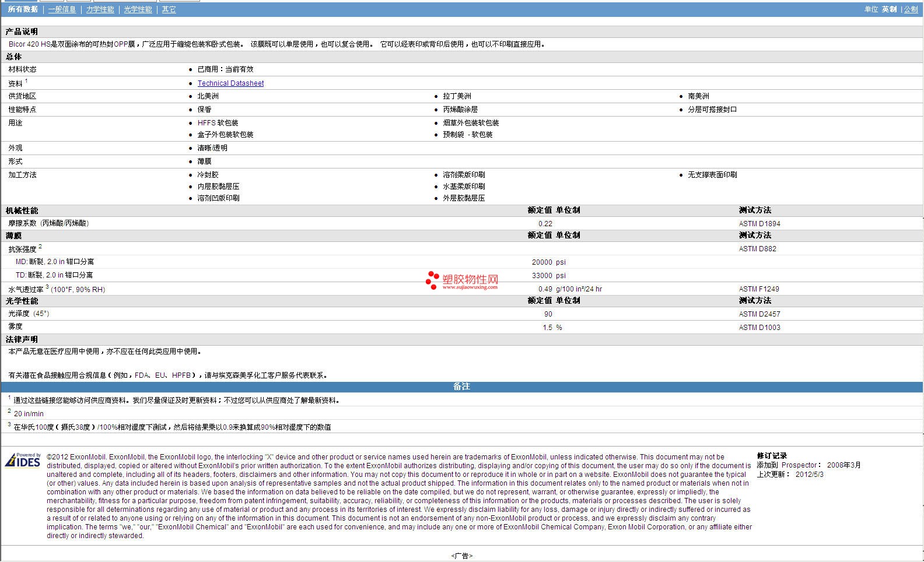Viewport: 924px width, 562px height.
Task: Click the 薄膜 form value
Action: tap(205, 161)
